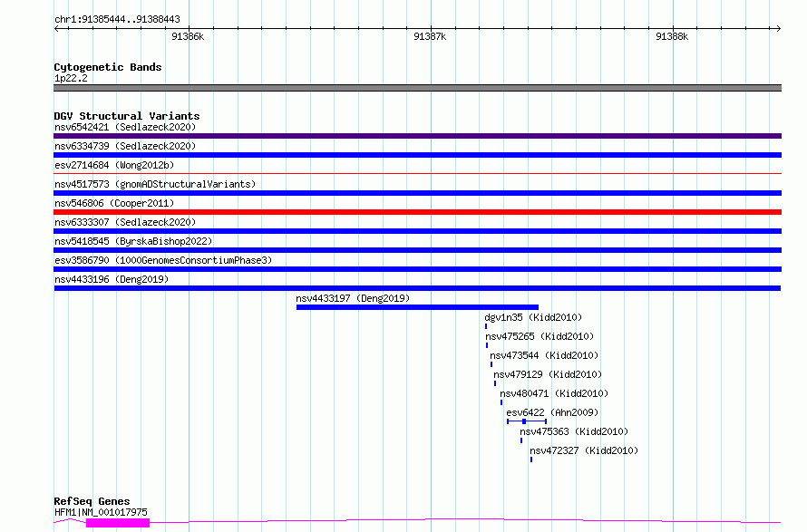Click the right arrow of the ruler
Viewport: 807px width, 532px height.
pyautogui.click(x=779, y=28)
